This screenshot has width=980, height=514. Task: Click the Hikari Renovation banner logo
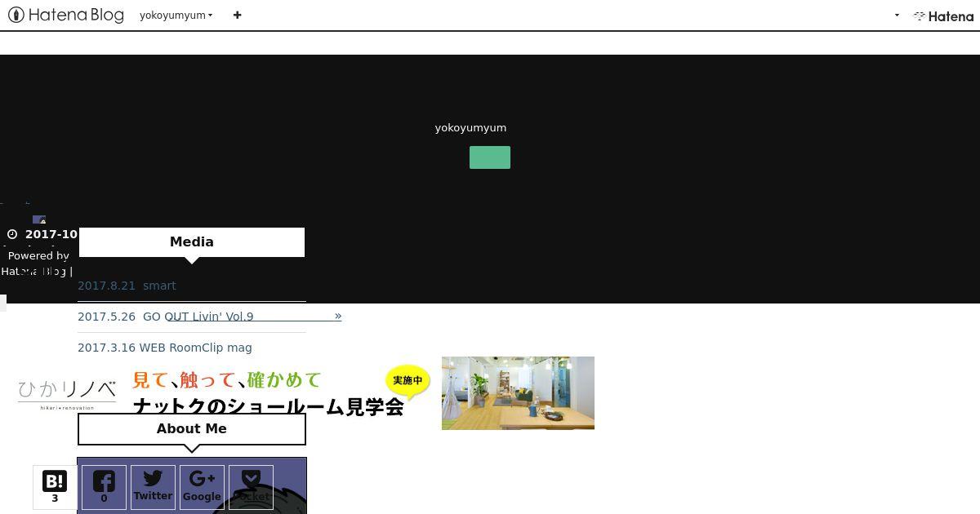pos(67,393)
